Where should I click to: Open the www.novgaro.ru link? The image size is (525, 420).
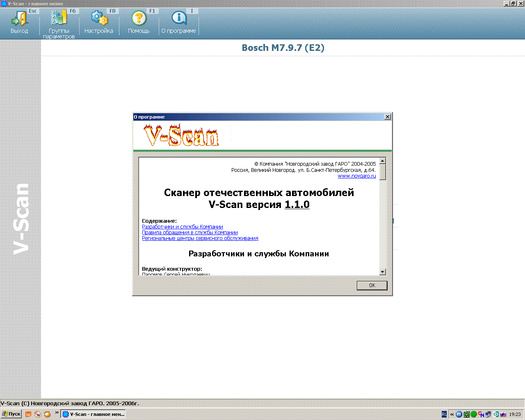pyautogui.click(x=356, y=176)
